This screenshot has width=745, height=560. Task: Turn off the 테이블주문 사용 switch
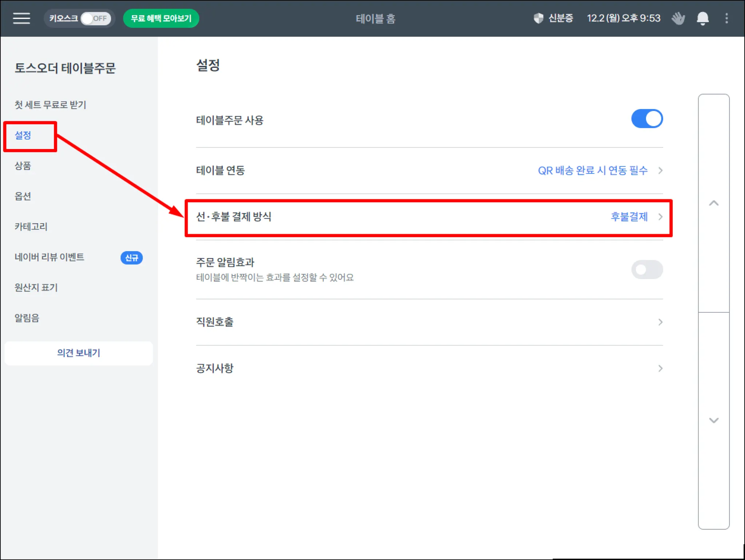[646, 119]
